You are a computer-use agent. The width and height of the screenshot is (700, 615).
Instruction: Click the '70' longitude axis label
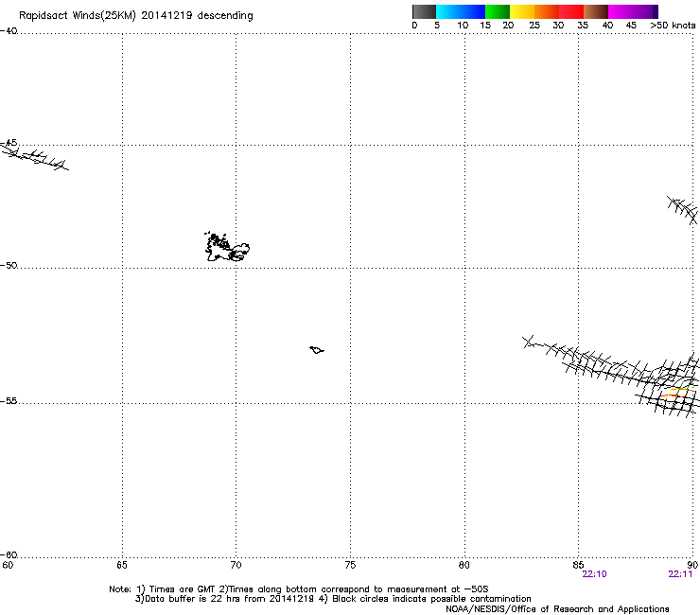click(236, 565)
